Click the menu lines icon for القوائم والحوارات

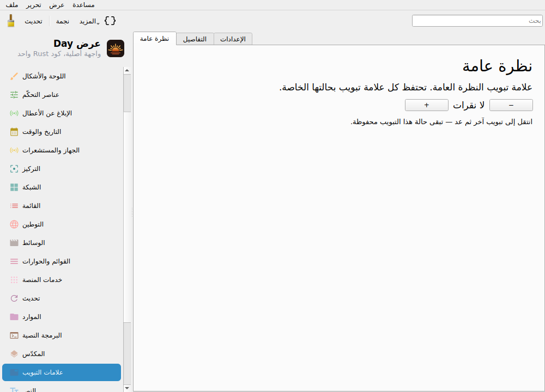tap(14, 261)
